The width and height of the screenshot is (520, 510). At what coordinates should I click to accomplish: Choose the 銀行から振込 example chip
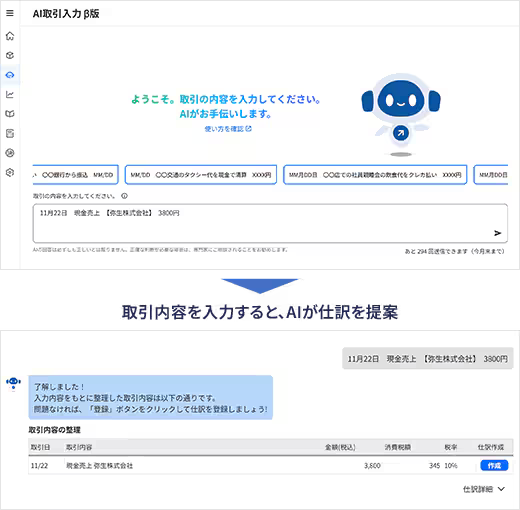[x=76, y=175]
